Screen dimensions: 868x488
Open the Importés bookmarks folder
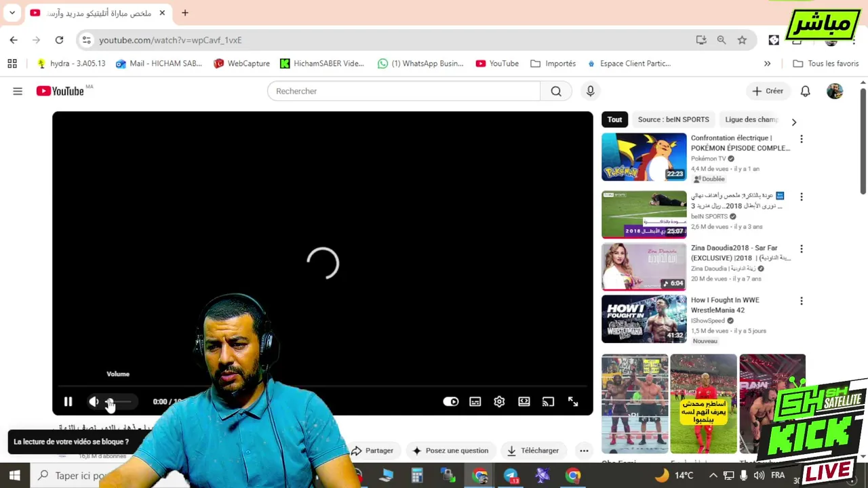(x=553, y=64)
